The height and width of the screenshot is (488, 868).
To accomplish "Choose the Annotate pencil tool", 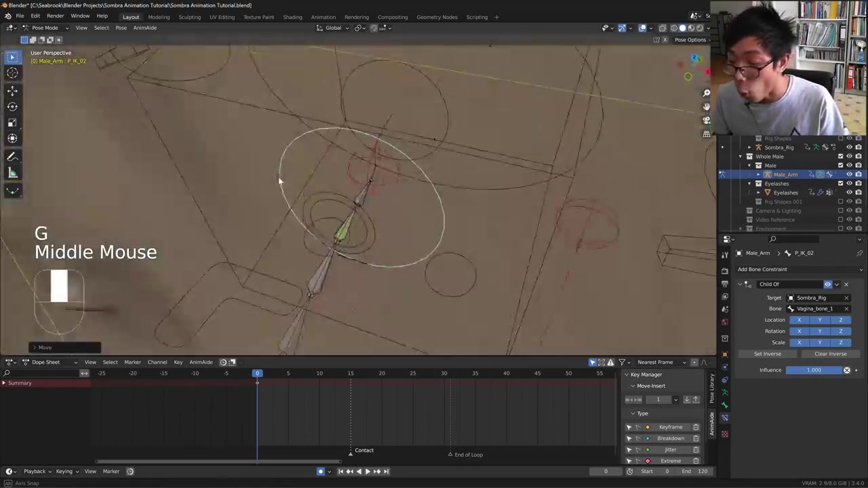I will point(12,157).
